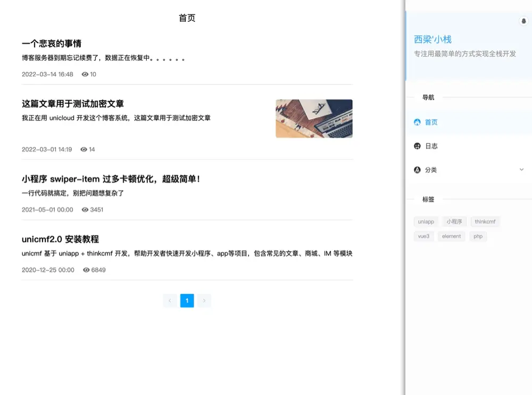Click the 日志 log icon in navigation

coord(418,146)
